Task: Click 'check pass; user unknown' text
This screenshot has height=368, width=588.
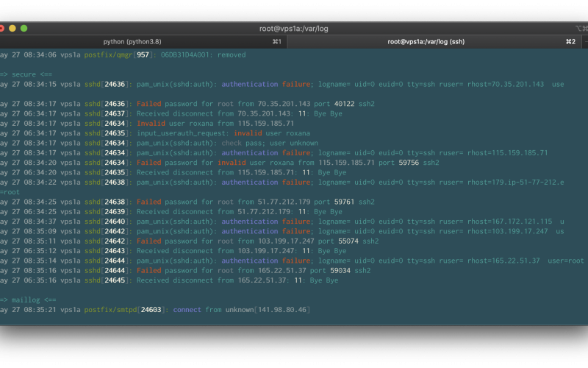Action: click(x=270, y=143)
